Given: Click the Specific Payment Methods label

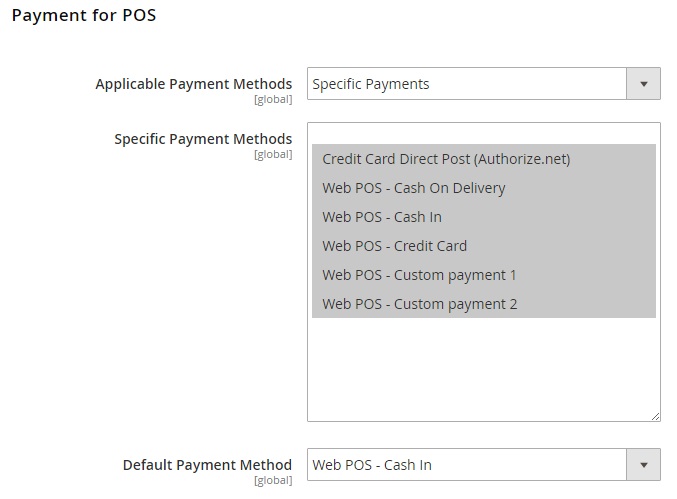Looking at the screenshot, I should click(x=203, y=139).
